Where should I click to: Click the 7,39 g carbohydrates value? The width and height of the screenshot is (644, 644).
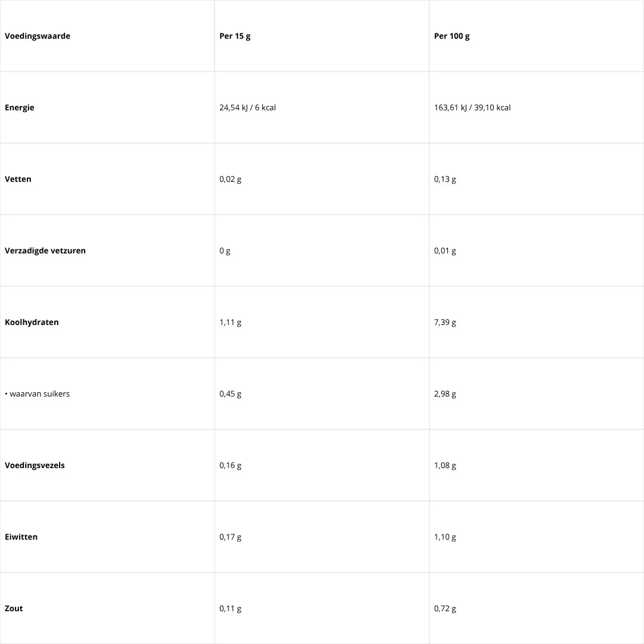[x=445, y=322]
